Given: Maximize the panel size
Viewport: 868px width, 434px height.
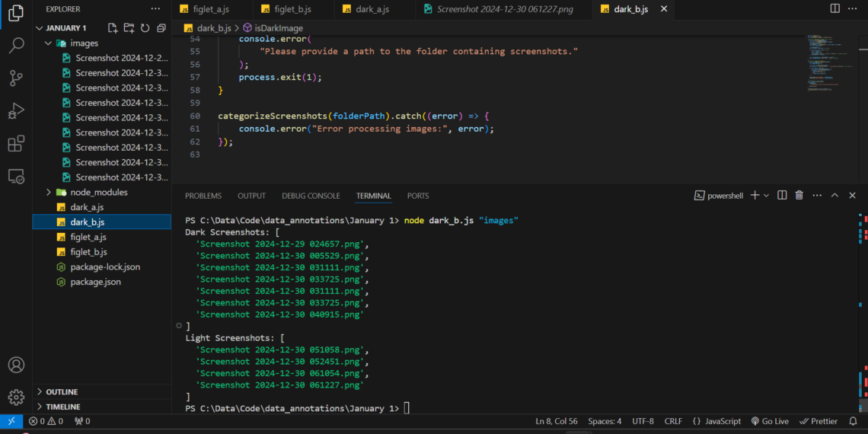Looking at the screenshot, I should coord(834,196).
